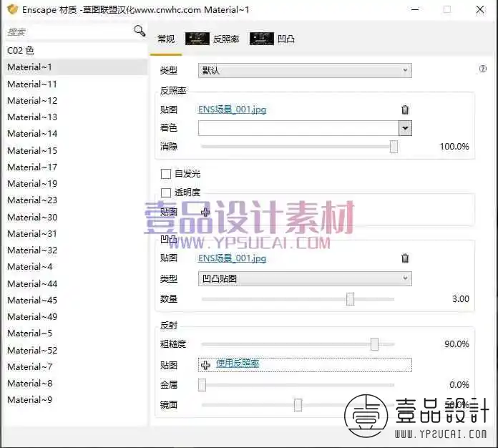The image size is (498, 448).
Task: Select Material~31 in the list
Action: point(77,234)
